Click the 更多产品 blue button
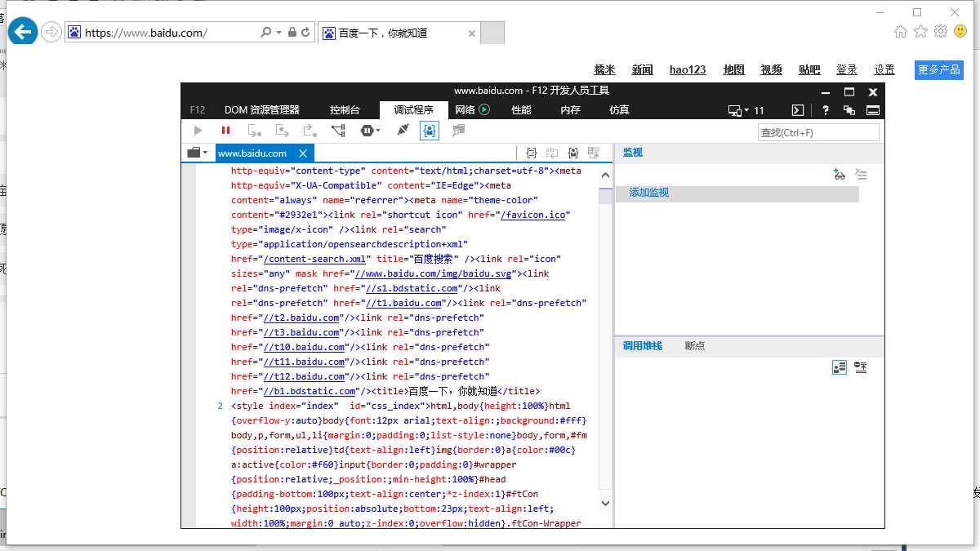980x551 pixels. pyautogui.click(x=939, y=70)
